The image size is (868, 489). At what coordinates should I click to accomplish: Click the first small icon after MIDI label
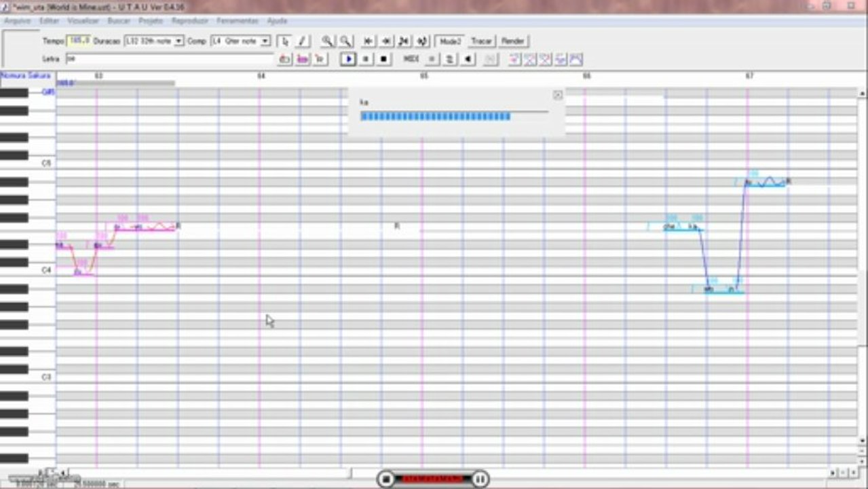(432, 60)
